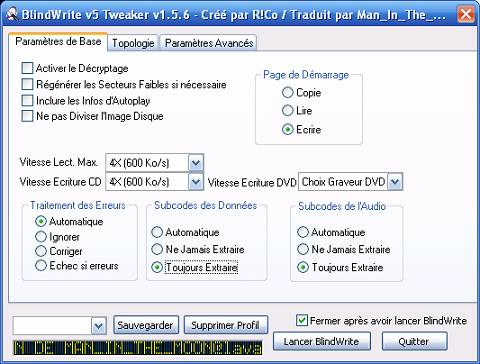
Task: Click the Sauvegarder button
Action: (x=145, y=325)
